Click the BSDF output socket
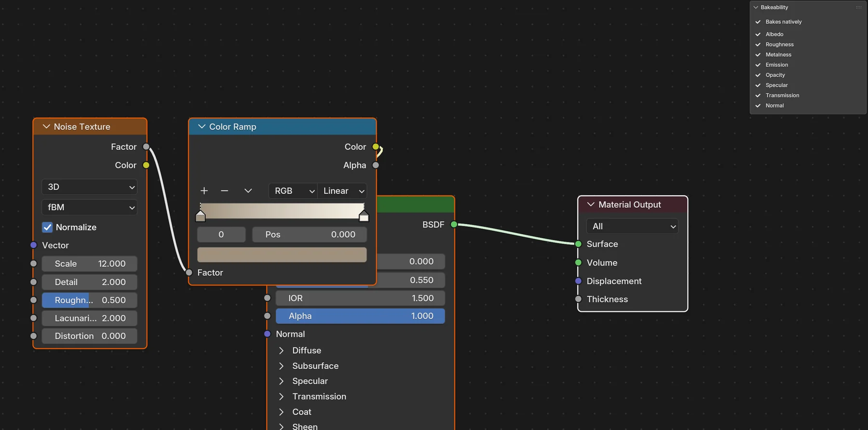 coord(454,224)
